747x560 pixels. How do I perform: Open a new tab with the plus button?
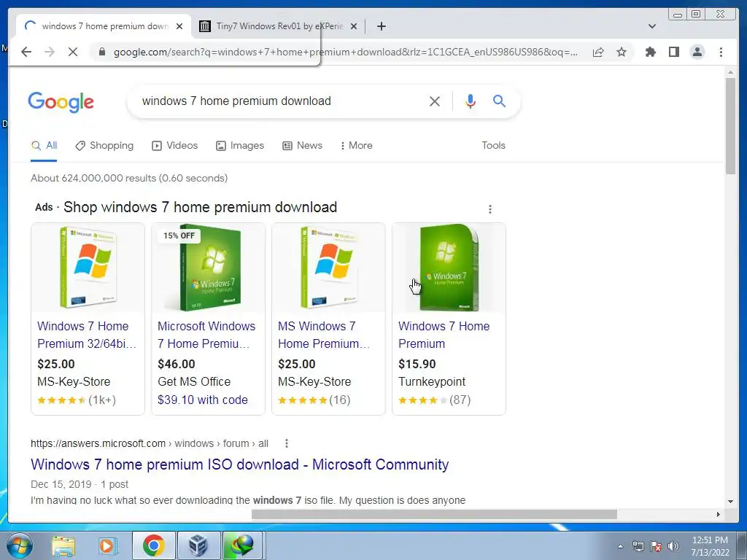coord(381,26)
